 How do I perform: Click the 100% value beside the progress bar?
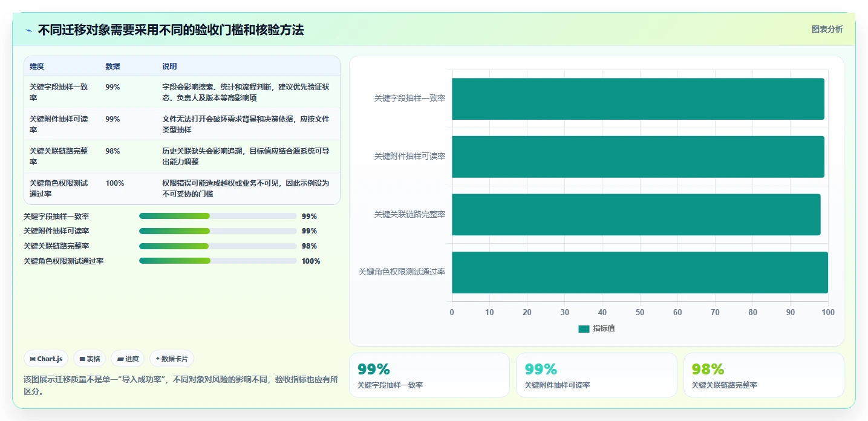click(x=311, y=261)
